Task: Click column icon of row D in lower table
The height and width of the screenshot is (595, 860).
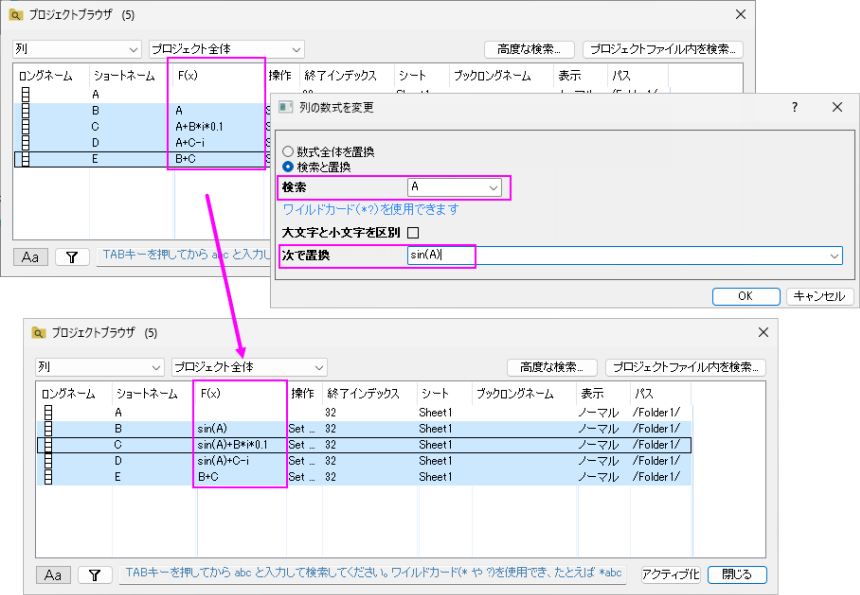Action: [x=48, y=461]
